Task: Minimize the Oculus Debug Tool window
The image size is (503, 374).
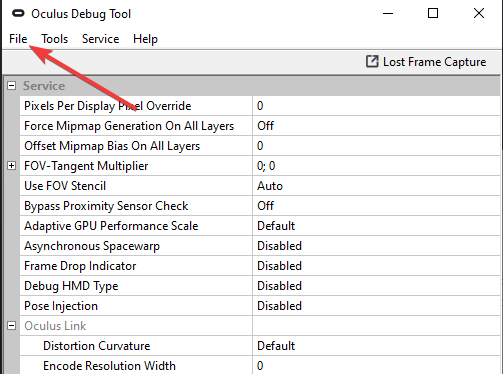Action: point(388,14)
